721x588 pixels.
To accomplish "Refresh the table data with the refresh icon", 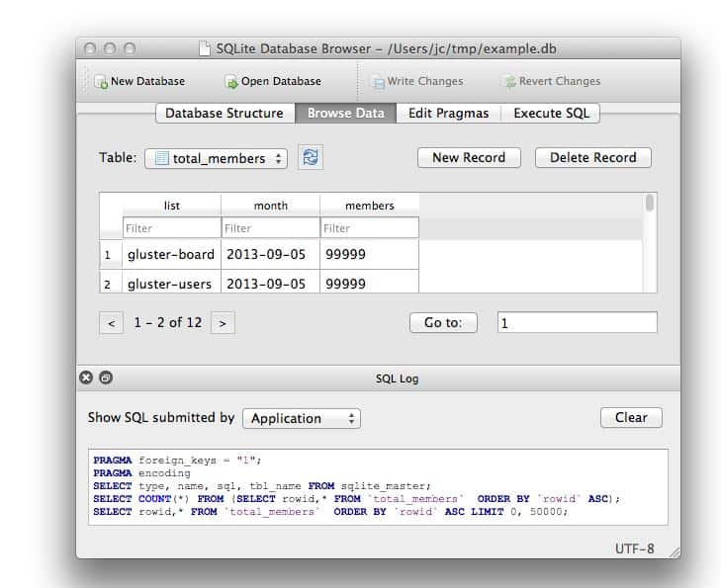I will (x=311, y=157).
